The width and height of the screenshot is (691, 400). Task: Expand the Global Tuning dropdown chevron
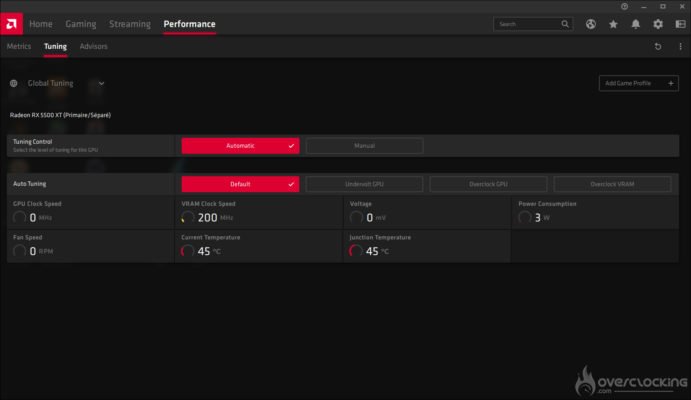tap(101, 83)
